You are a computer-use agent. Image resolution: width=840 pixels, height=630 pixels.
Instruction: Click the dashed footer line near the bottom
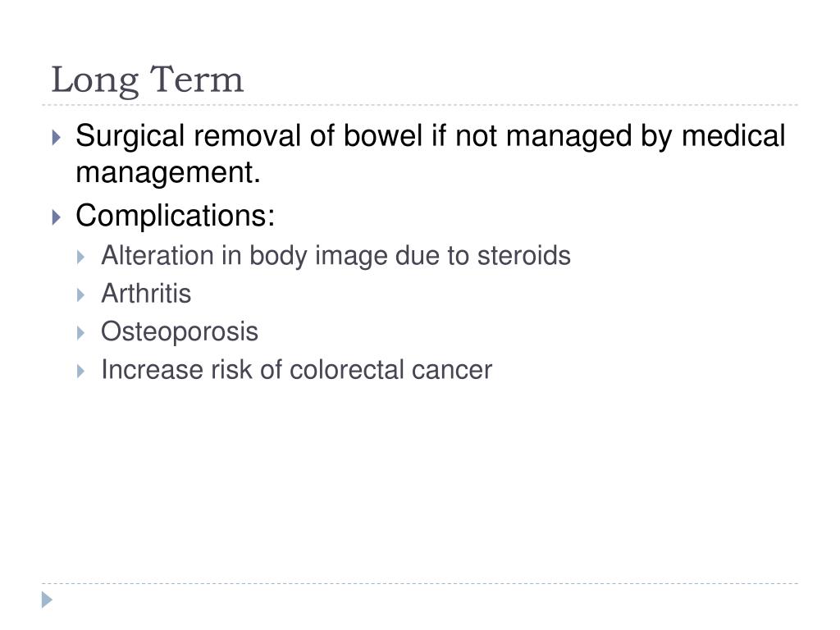(x=420, y=583)
